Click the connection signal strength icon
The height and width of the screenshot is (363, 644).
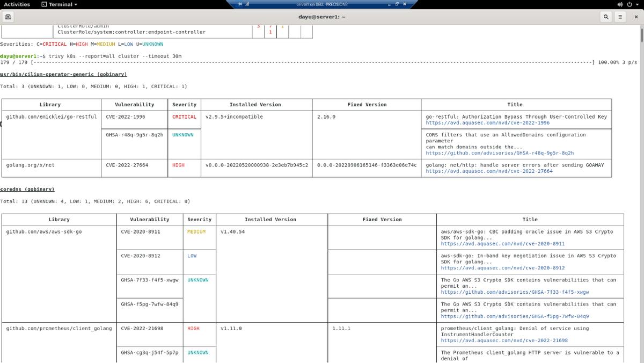[x=247, y=4]
